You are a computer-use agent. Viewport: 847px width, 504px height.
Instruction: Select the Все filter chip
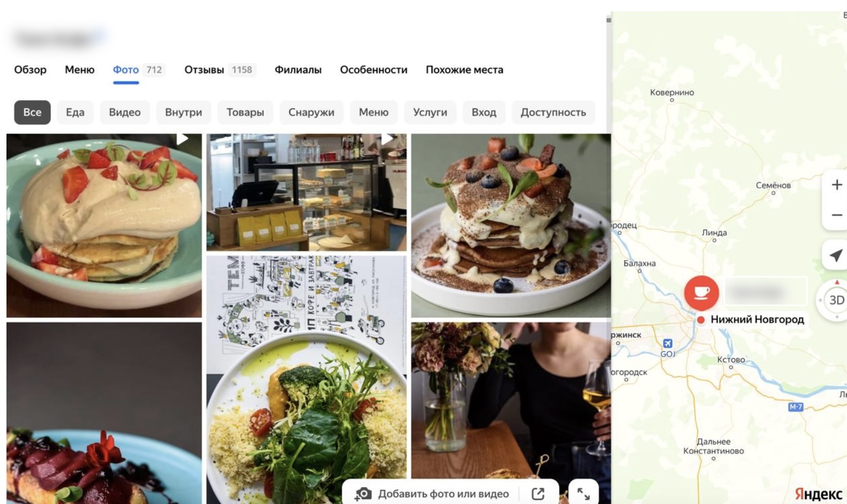click(x=32, y=112)
